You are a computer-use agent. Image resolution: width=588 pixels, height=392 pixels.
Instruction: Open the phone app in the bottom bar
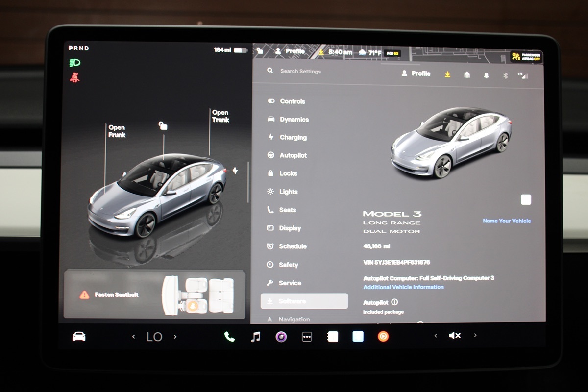229,336
